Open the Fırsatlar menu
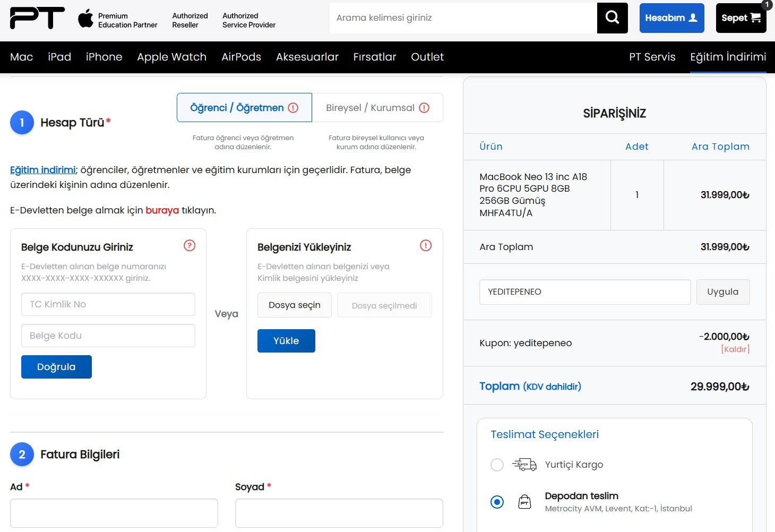The image size is (775, 532). [375, 57]
